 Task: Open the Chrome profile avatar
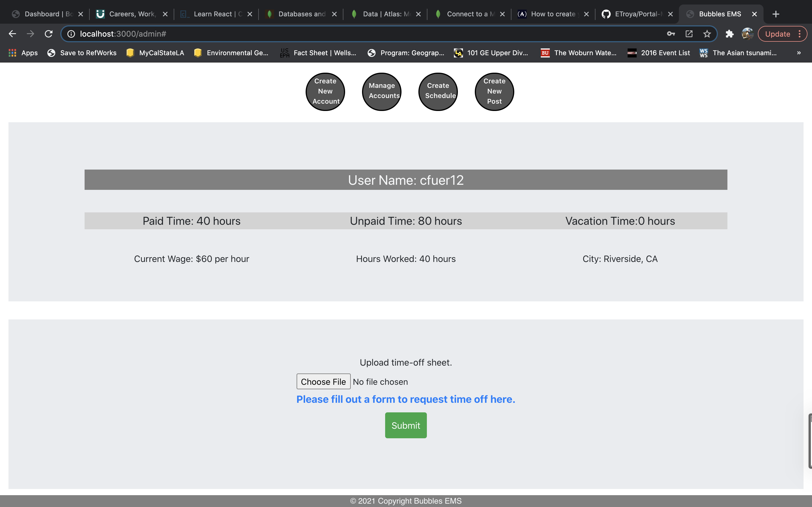coord(747,34)
